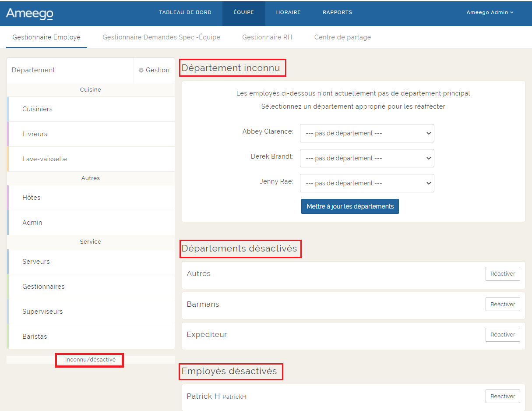Expand Jenny Rae department dropdown
Screen dimensions: 532x411
[366, 183]
